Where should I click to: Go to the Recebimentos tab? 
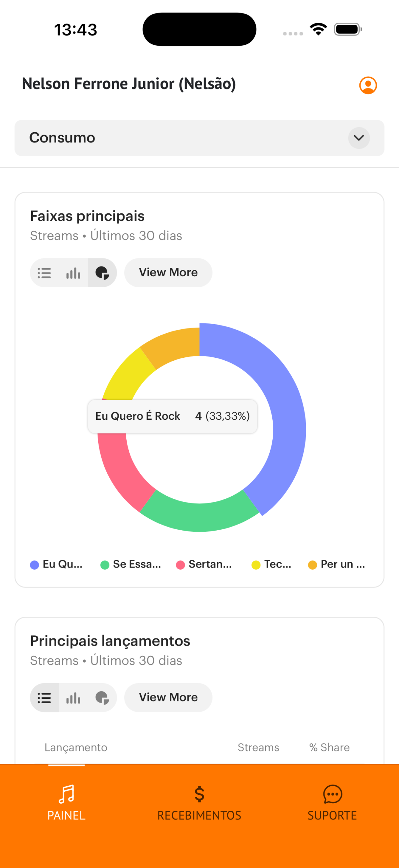click(x=199, y=802)
